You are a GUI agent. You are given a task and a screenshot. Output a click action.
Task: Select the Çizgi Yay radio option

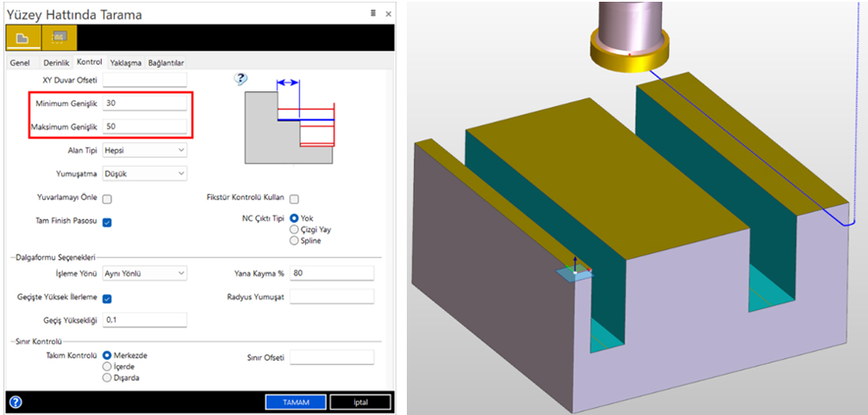pos(295,229)
